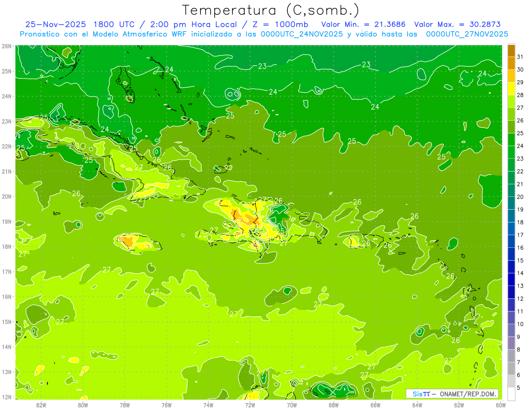Click the '16N' latitude axis label
This screenshot has height=411, width=532.
[x=6, y=297]
